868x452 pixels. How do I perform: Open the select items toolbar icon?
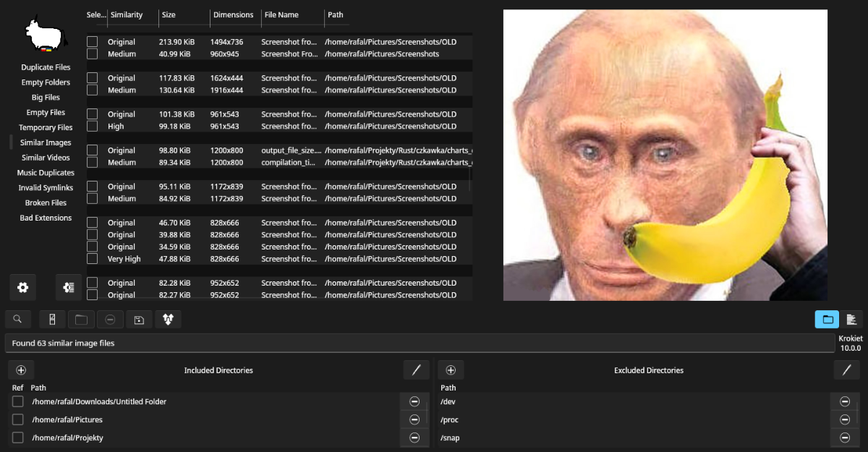click(x=52, y=319)
